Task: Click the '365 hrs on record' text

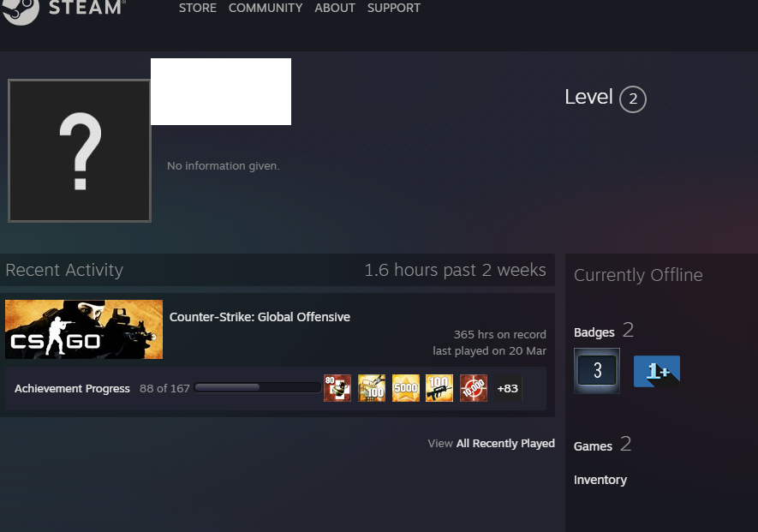Action: (x=500, y=335)
